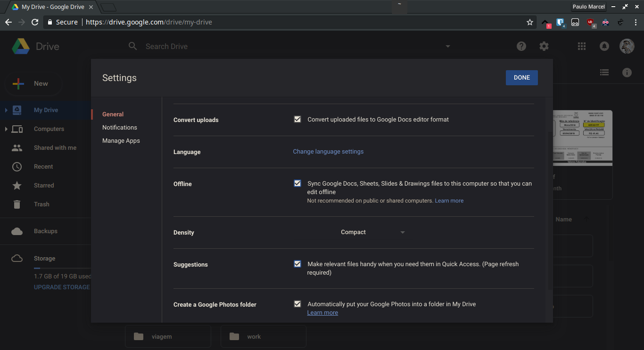Open the view details info icon
The width and height of the screenshot is (644, 350).
pyautogui.click(x=627, y=73)
